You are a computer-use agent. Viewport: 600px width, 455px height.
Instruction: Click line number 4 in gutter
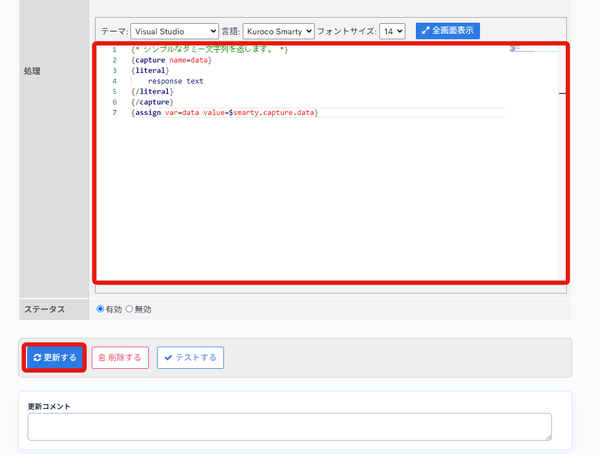(x=114, y=81)
